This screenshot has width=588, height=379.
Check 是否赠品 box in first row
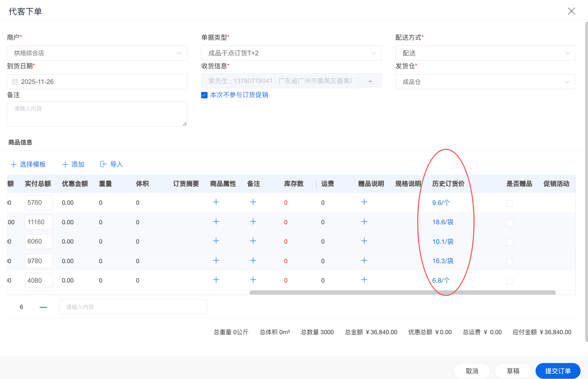(509, 203)
